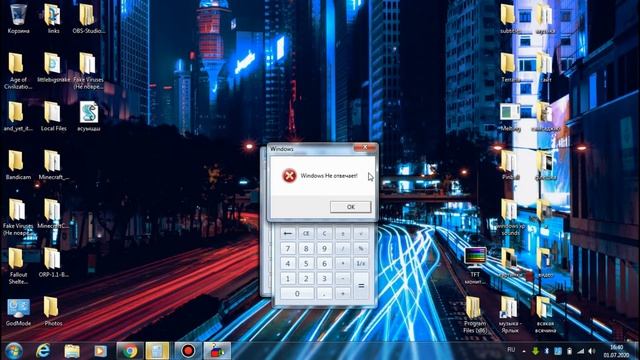Screen dimensions: 640x360
Task: Click the green download arrow tray icon
Action: (535, 351)
